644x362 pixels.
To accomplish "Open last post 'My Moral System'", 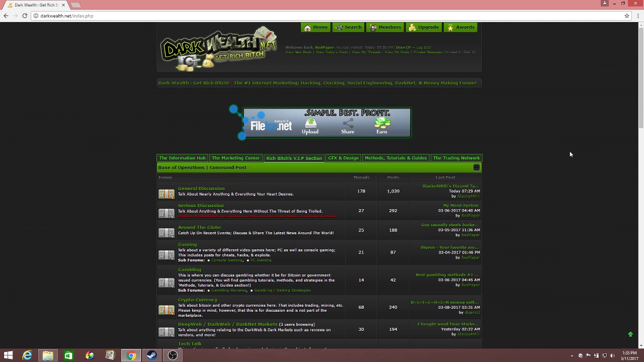I will (x=461, y=206).
